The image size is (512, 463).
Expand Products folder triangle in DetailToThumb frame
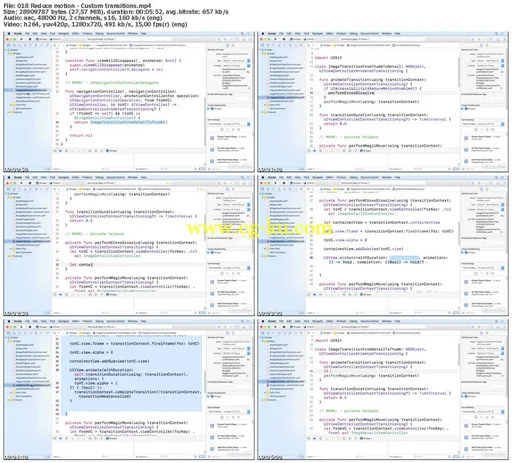[263, 400]
